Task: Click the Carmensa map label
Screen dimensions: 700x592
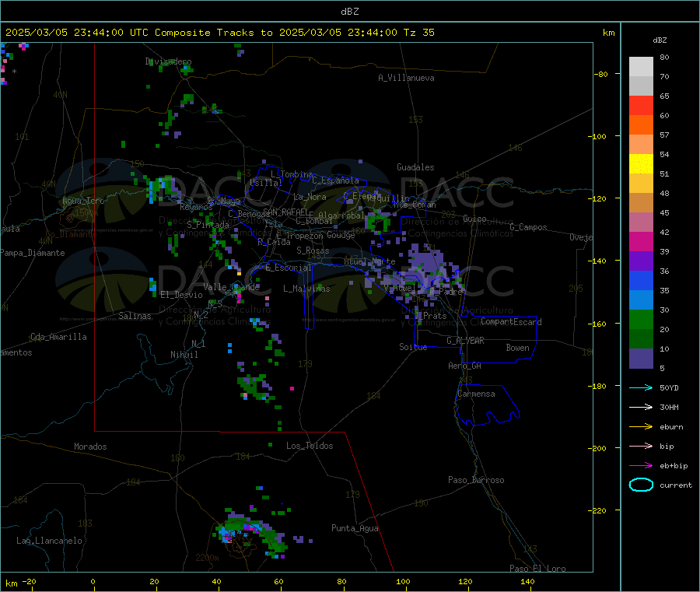Action: (476, 394)
